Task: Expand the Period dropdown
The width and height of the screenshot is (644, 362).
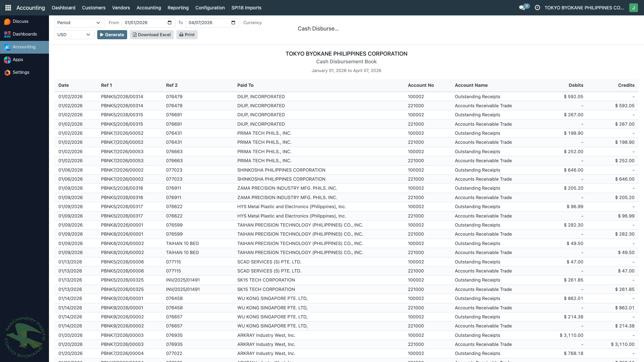Action: pyautogui.click(x=79, y=23)
